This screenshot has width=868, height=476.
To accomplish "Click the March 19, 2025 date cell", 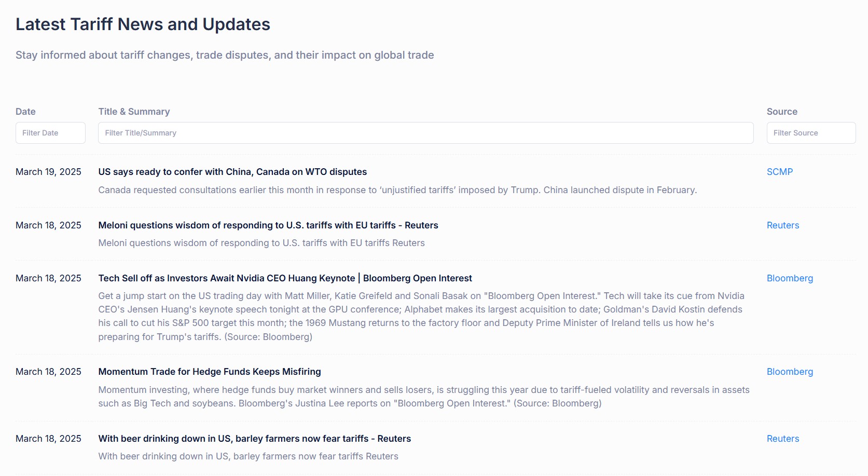I will click(x=48, y=172).
